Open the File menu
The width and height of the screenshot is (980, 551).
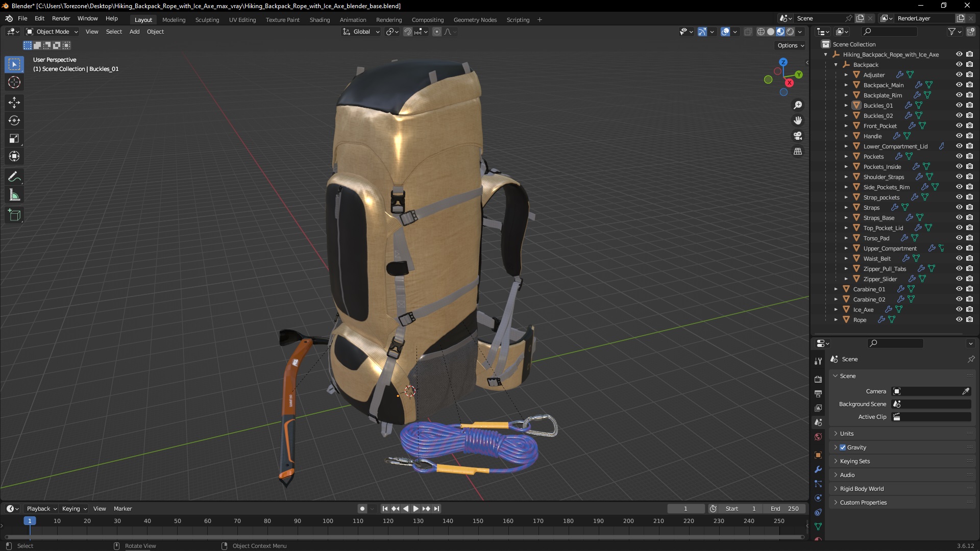22,18
